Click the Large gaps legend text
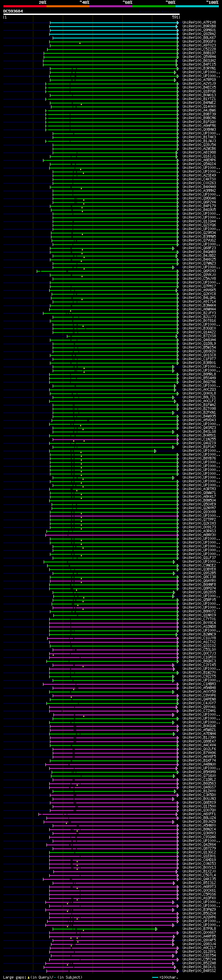 [x=43, y=977]
